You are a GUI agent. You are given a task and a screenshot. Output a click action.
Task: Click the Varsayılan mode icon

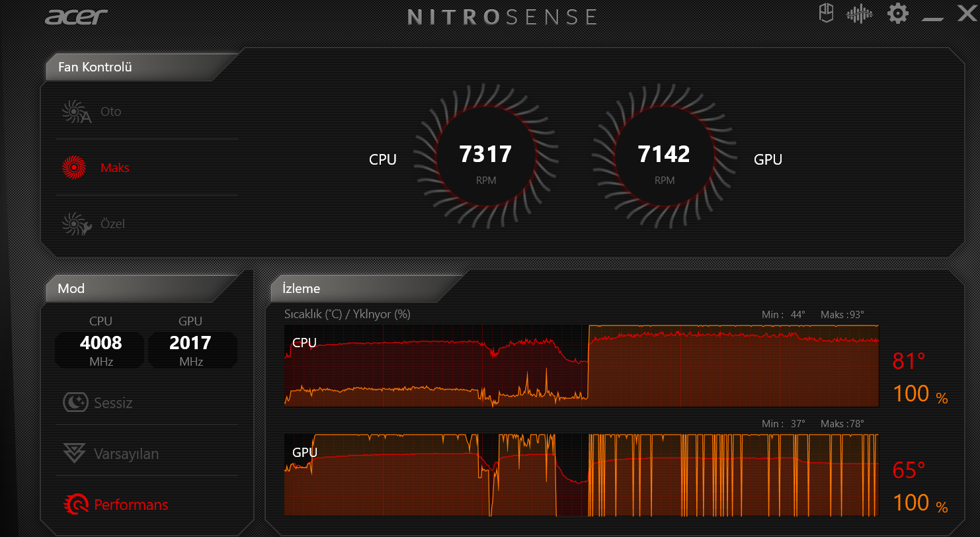[x=75, y=454]
